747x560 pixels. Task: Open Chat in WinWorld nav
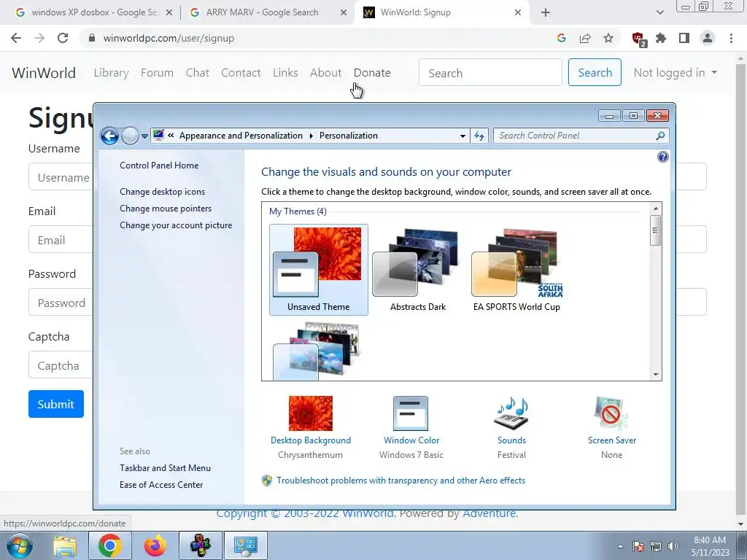[197, 73]
